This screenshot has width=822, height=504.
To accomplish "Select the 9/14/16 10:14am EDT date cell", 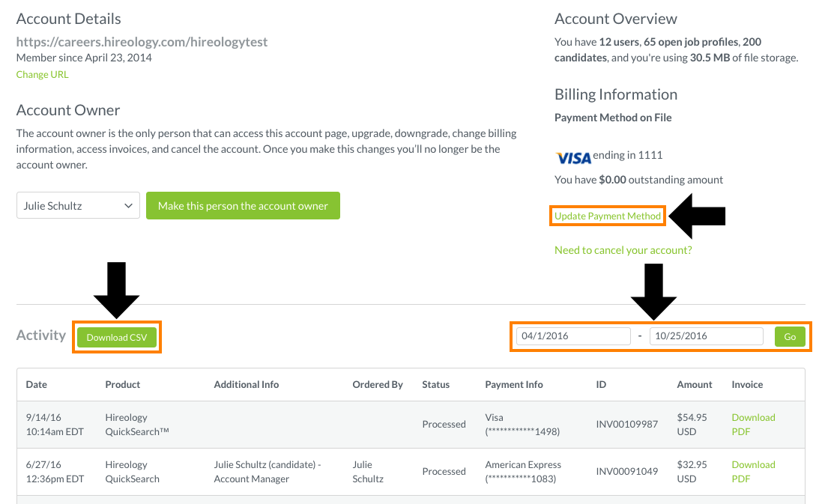I will (x=55, y=425).
